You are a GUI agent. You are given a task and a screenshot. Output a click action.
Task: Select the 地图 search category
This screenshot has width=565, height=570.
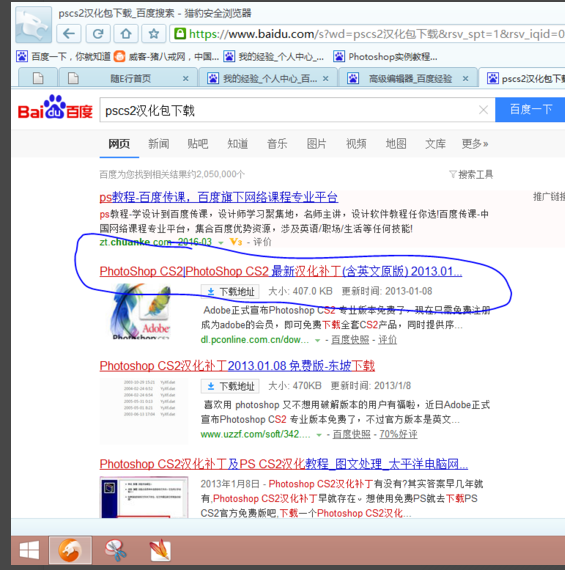(396, 144)
